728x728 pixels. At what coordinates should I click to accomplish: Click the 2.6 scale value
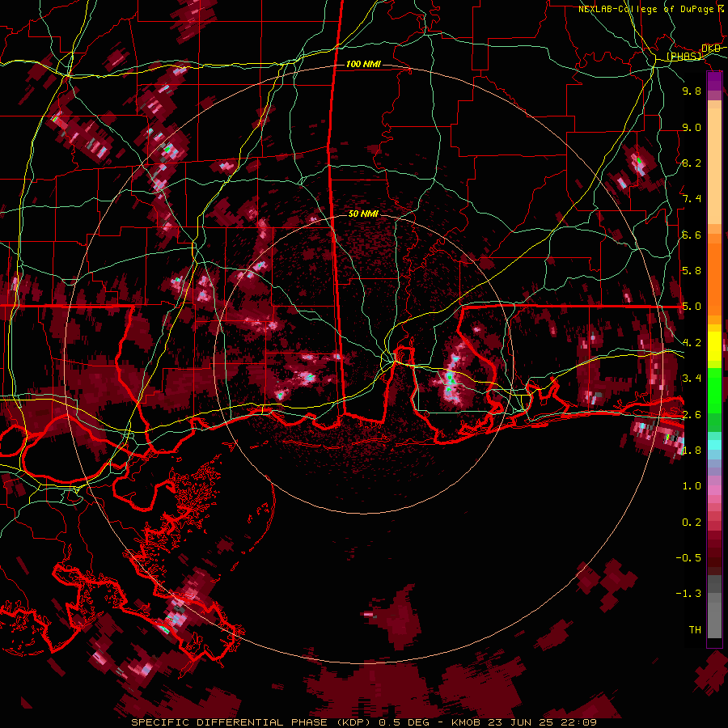[692, 415]
